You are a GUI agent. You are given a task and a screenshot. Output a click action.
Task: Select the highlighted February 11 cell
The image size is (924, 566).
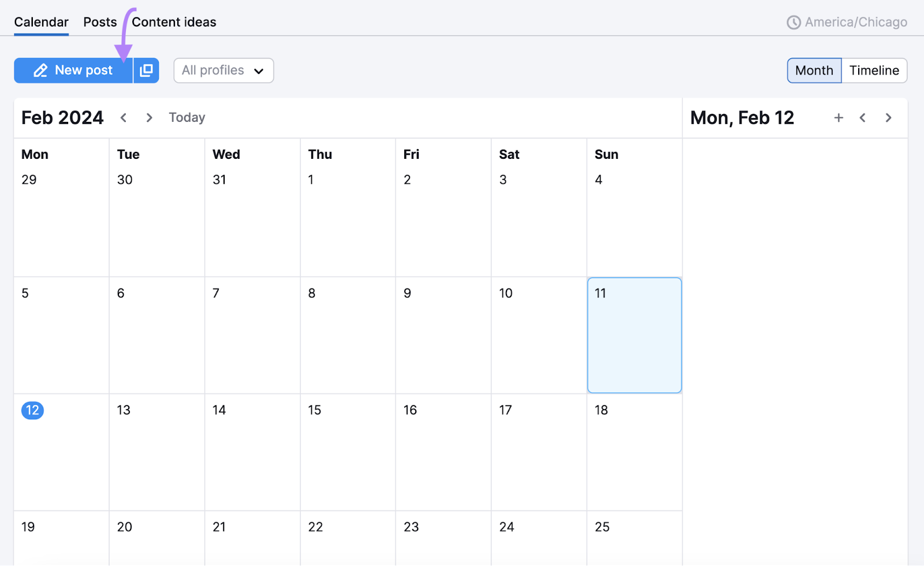pos(634,335)
